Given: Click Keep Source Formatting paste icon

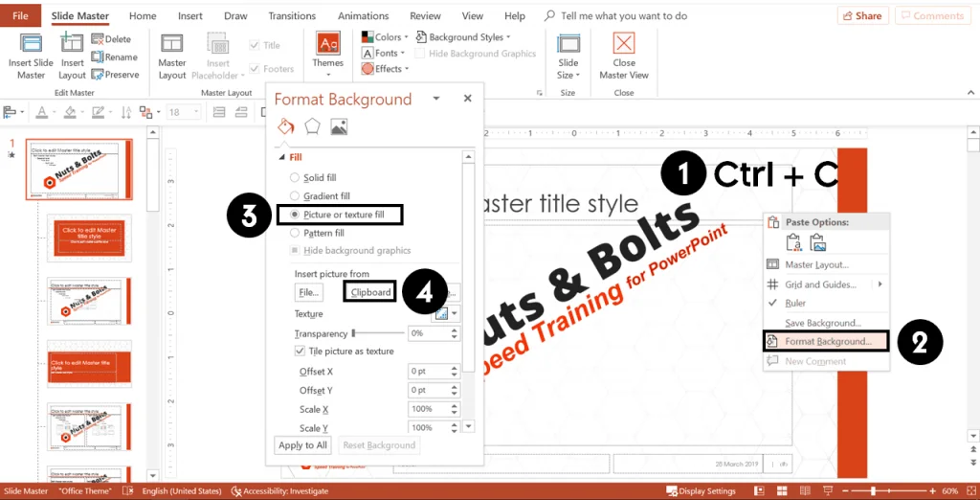Looking at the screenshot, I should [x=793, y=242].
